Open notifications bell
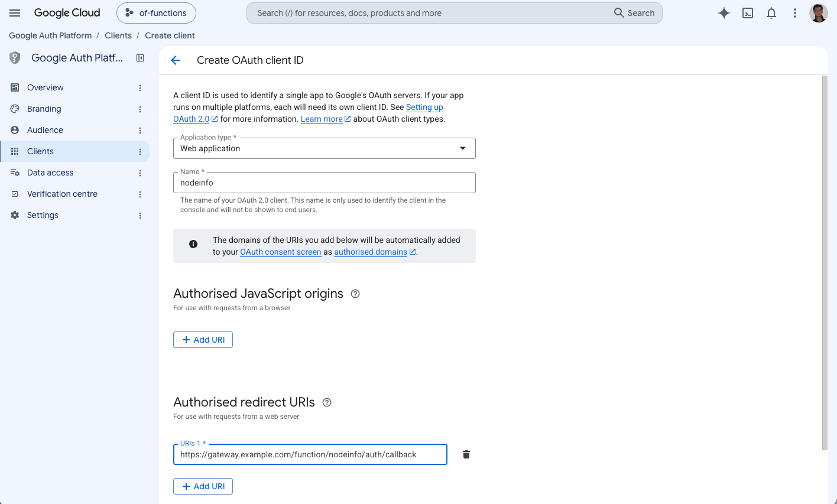 tap(771, 13)
